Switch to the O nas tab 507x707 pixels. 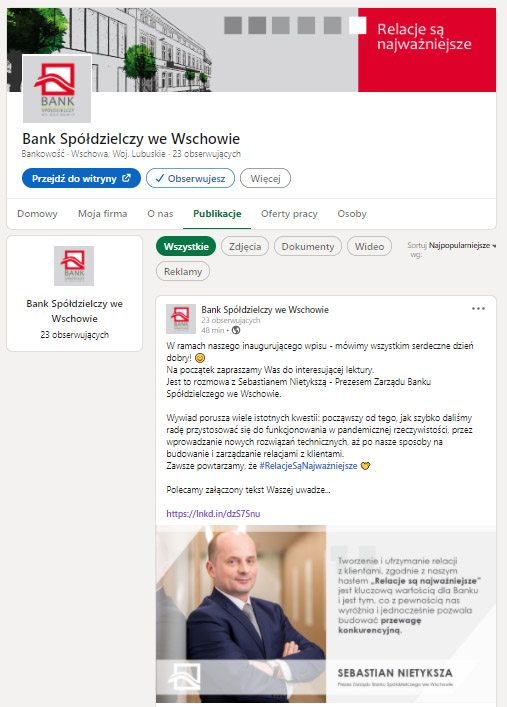[160, 214]
